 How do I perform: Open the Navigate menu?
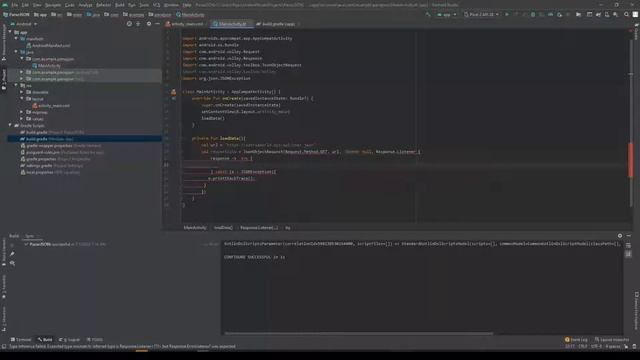(x=53, y=5)
